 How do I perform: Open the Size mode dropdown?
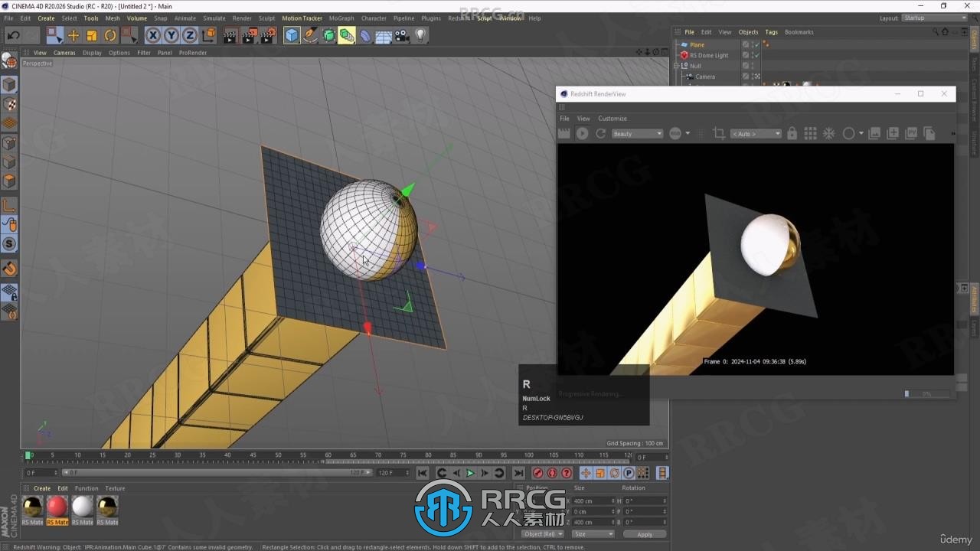point(593,534)
